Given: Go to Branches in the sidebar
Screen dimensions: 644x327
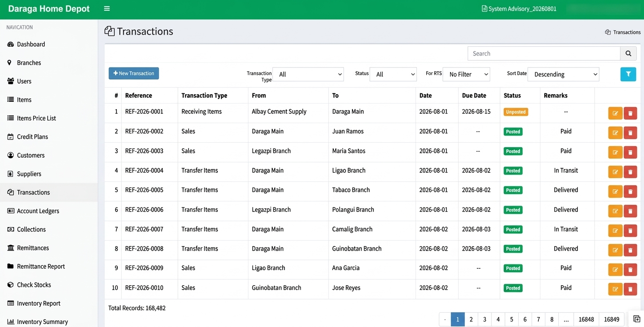Looking at the screenshot, I should tap(49, 63).
